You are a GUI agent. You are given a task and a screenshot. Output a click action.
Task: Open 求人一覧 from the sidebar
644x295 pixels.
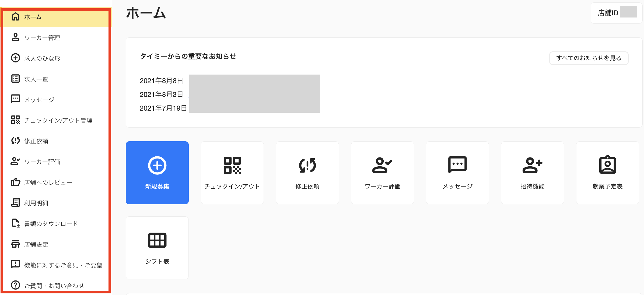tap(56, 79)
